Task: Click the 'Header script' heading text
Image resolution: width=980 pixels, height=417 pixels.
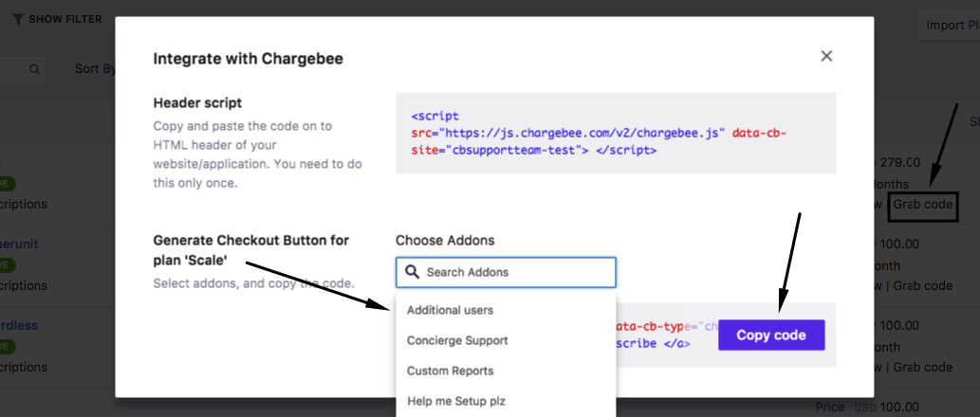Action: click(197, 103)
